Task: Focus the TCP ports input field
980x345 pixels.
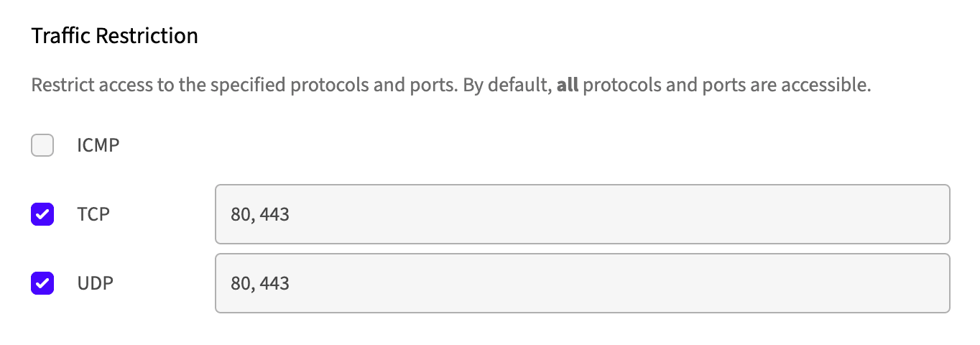Action: [582, 214]
